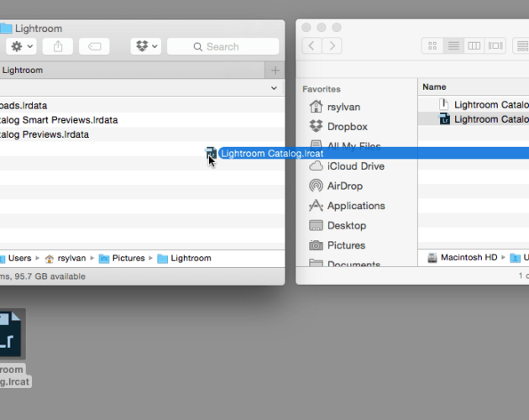The image size is (529, 420).
Task: Click the status bar '95.7 GB available' text
Action: tap(50, 276)
